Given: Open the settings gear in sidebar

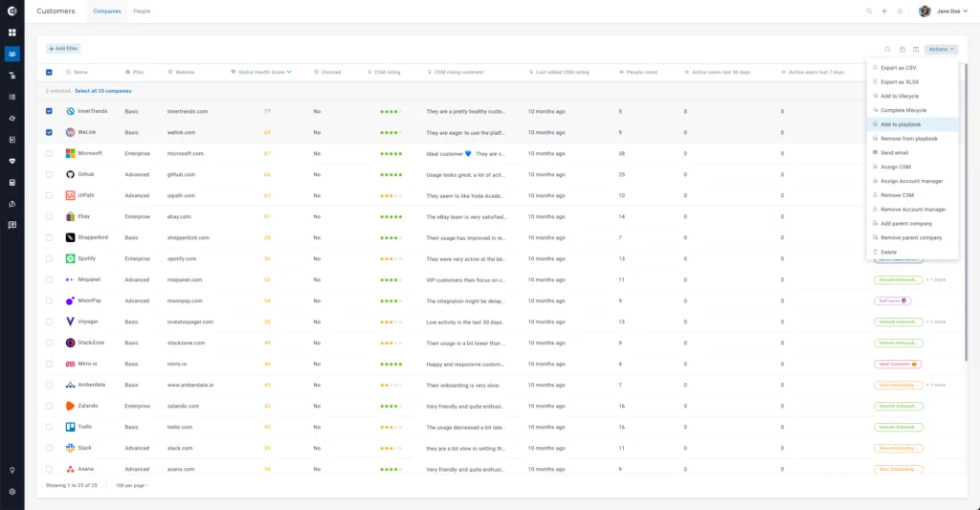Looking at the screenshot, I should pyautogui.click(x=11, y=492).
